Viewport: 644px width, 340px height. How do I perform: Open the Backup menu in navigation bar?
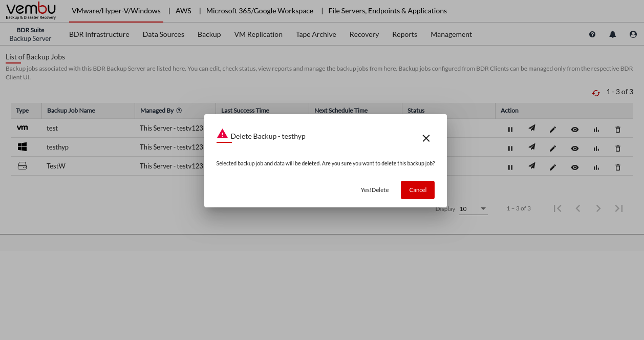pos(209,34)
